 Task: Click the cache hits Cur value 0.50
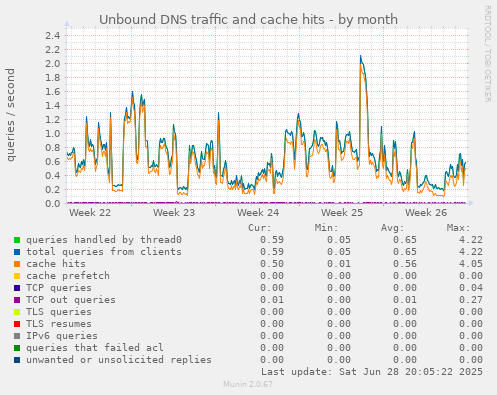pyautogui.click(x=272, y=264)
